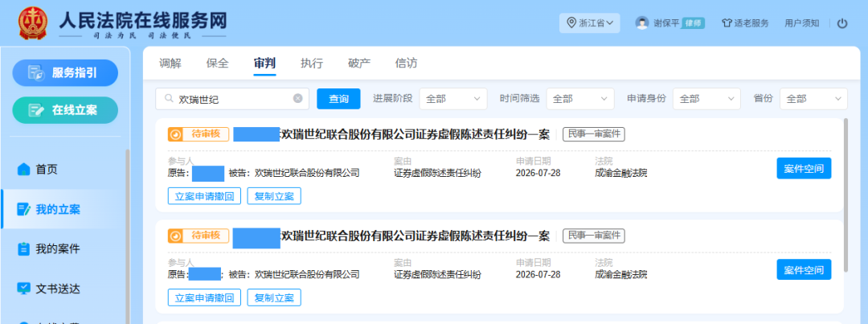
Task: Click 复制立案 on the first case
Action: point(274,196)
